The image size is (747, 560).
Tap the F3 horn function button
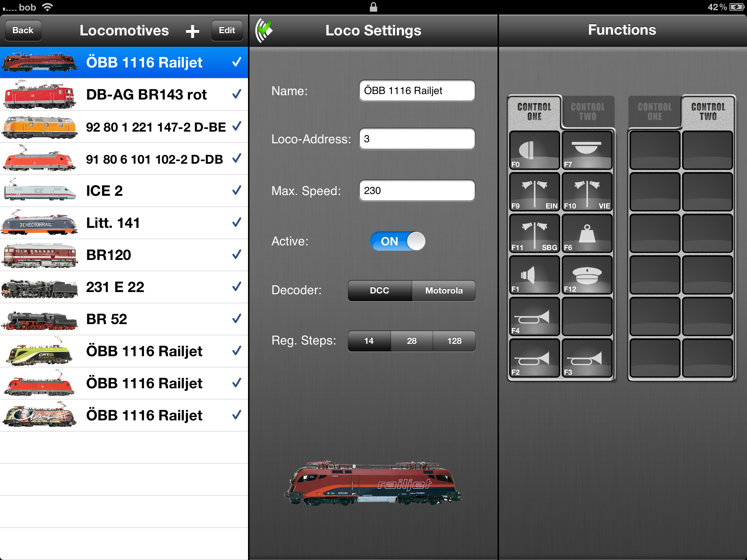point(587,358)
